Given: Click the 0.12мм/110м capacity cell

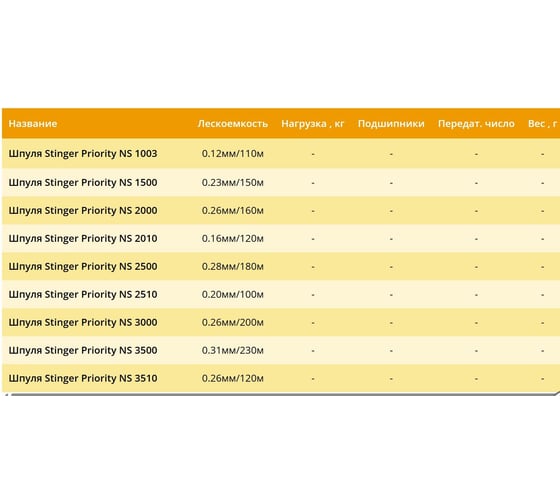Looking at the screenshot, I should tap(232, 154).
